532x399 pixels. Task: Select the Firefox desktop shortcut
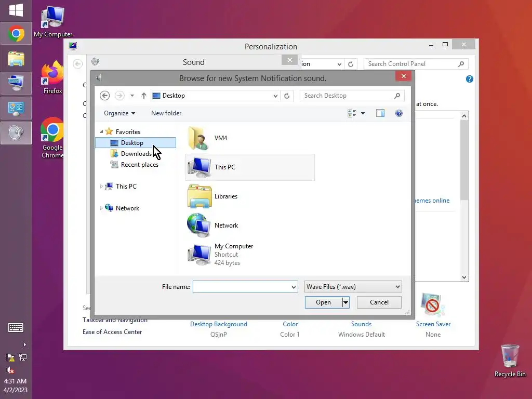point(52,78)
